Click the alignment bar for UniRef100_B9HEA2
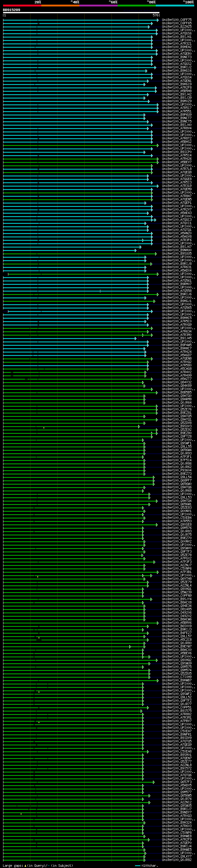The height and width of the screenshot is (868, 197). [78, 47]
